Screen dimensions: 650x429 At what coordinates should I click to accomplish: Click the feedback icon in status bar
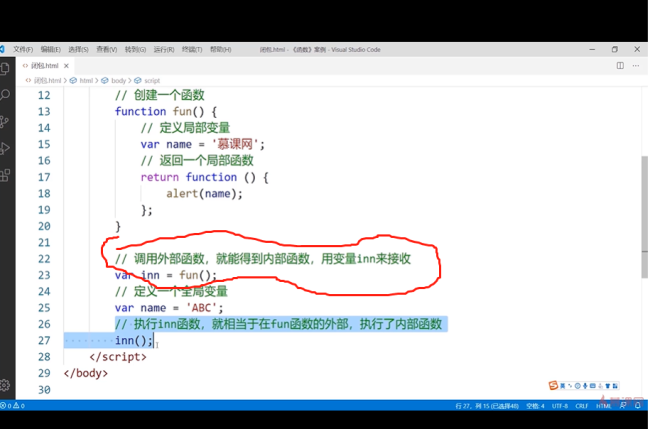point(623,405)
